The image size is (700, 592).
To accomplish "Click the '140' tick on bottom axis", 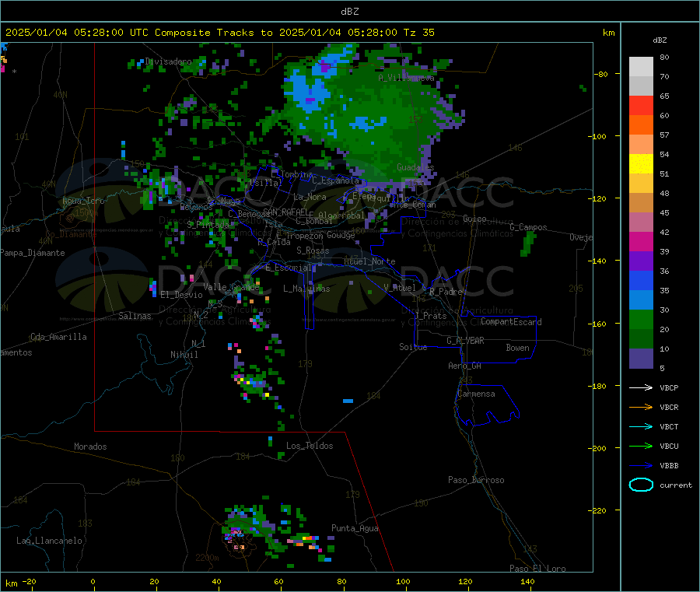I will 527,581.
